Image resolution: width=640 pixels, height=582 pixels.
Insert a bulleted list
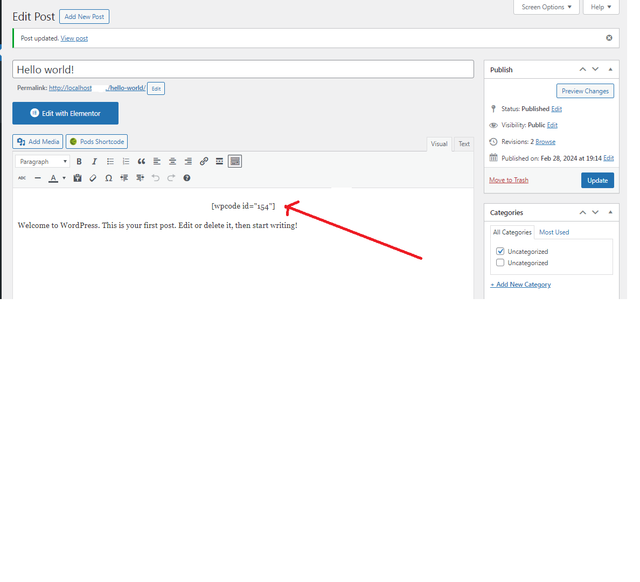tap(110, 162)
